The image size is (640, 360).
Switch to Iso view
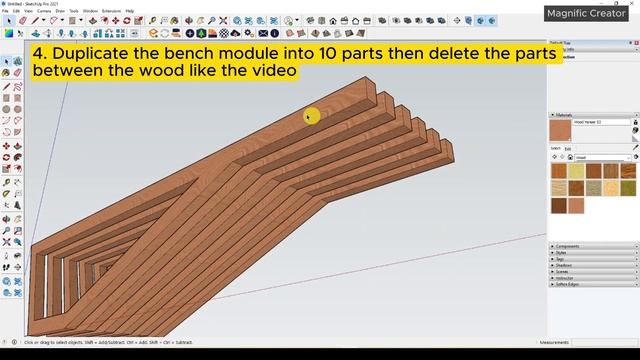coord(310,20)
